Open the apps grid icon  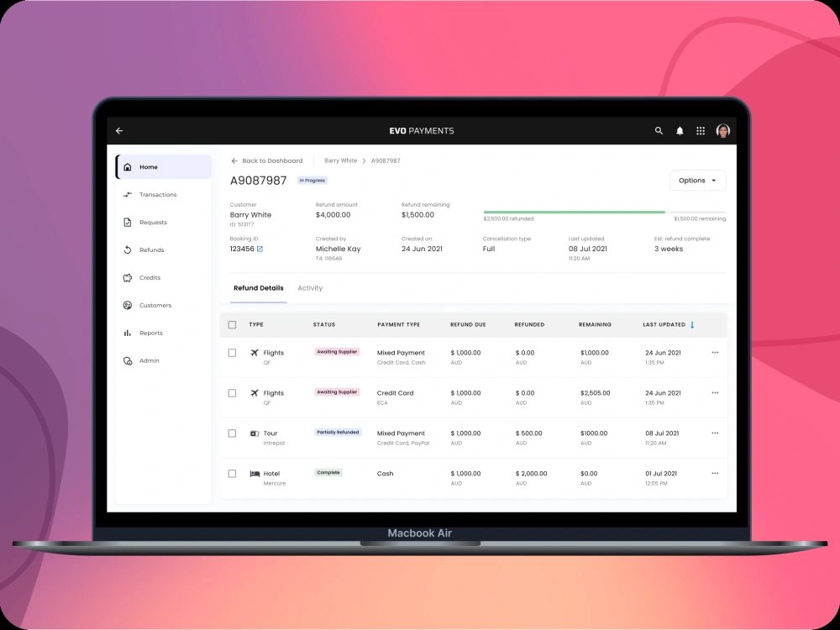click(701, 131)
